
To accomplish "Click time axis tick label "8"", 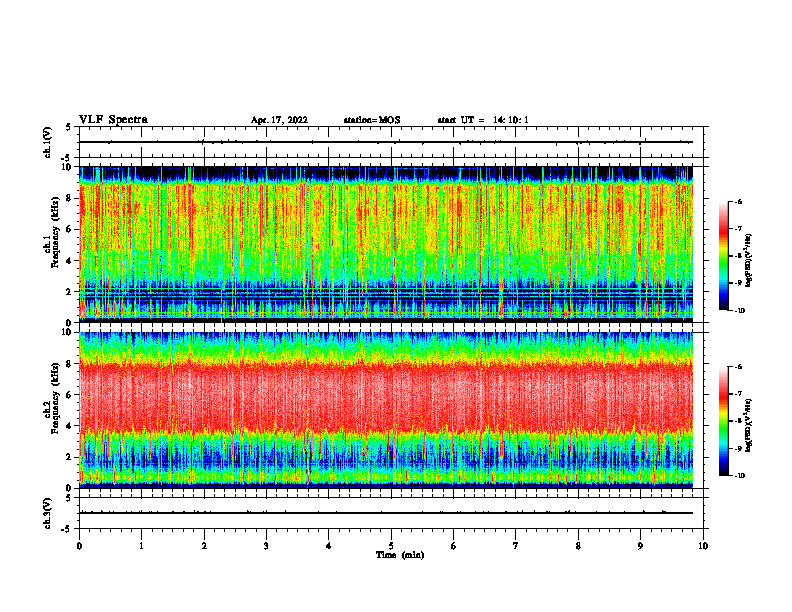I will [578, 545].
